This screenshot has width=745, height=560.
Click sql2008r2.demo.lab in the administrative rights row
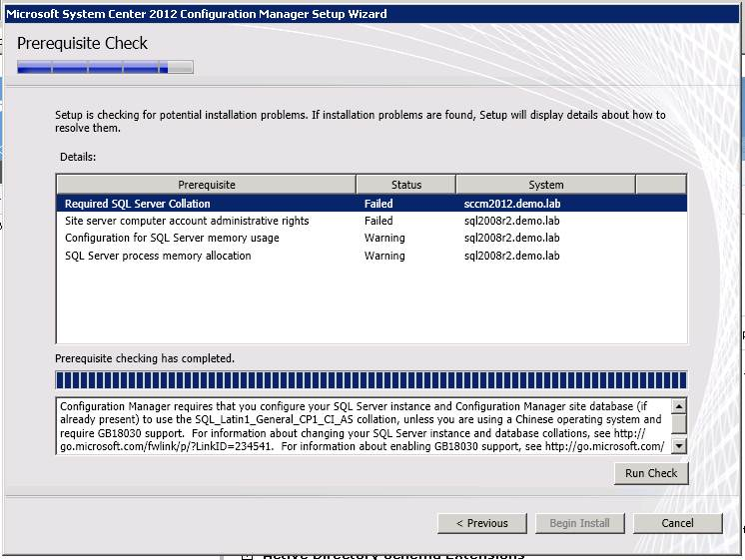[x=511, y=221]
